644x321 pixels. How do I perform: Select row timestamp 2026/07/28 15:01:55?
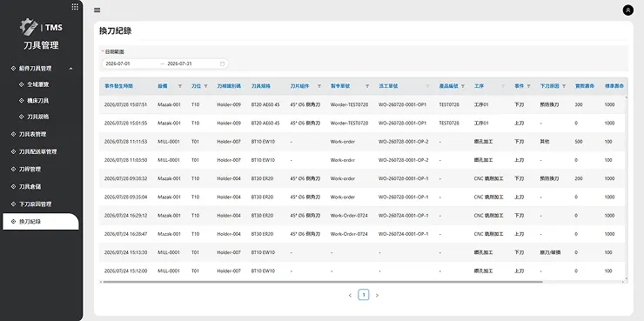click(125, 124)
